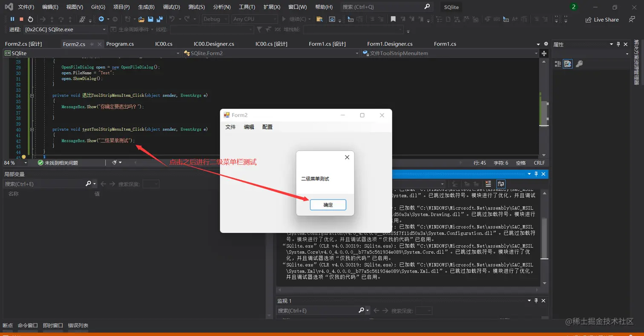Open the 文件ToolStripMenuItem member dropdown

(x=449, y=53)
